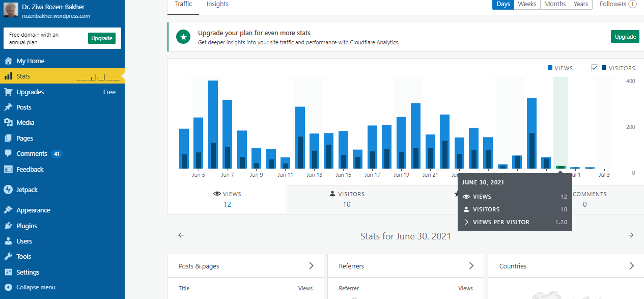Click the Feedback form icon
This screenshot has width=644, height=299.
(8, 169)
